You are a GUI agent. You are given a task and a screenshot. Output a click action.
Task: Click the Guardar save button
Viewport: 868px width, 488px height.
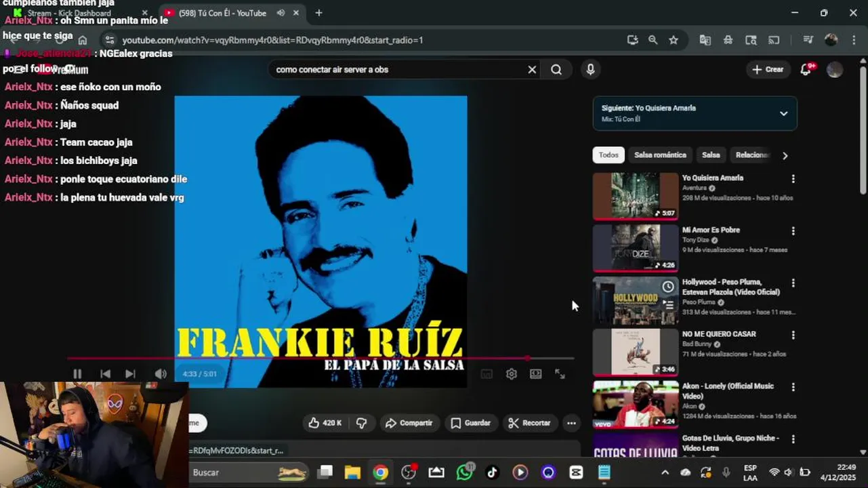pyautogui.click(x=470, y=423)
